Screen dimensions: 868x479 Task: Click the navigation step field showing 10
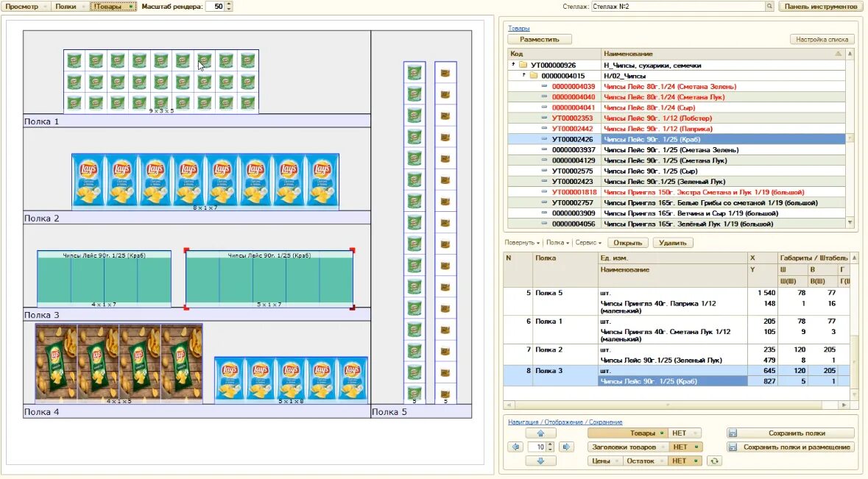pos(537,447)
